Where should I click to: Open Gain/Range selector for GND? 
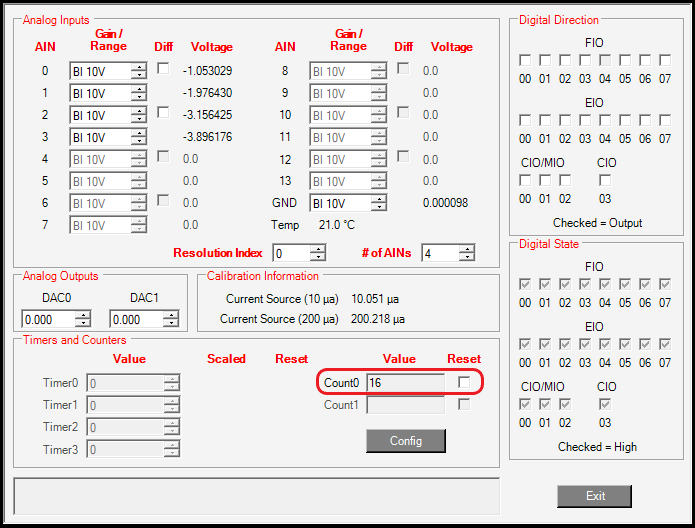[379, 203]
